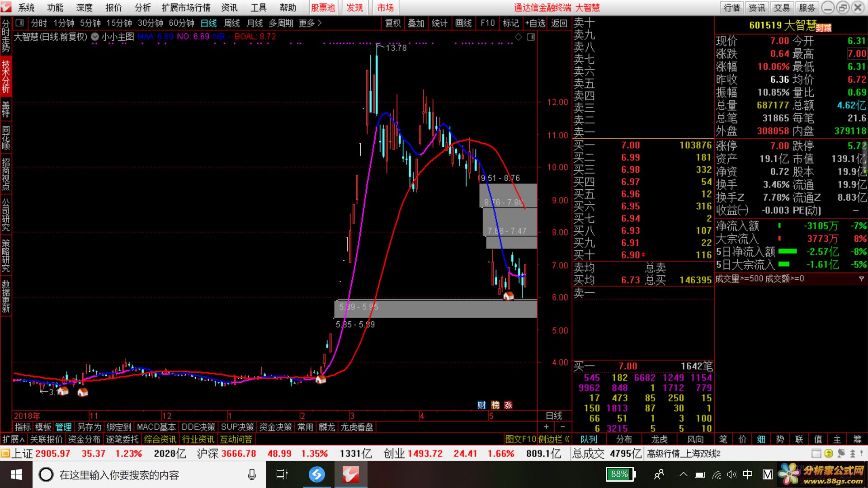Click the 发现 button
The height and width of the screenshot is (488, 868).
[x=355, y=7]
